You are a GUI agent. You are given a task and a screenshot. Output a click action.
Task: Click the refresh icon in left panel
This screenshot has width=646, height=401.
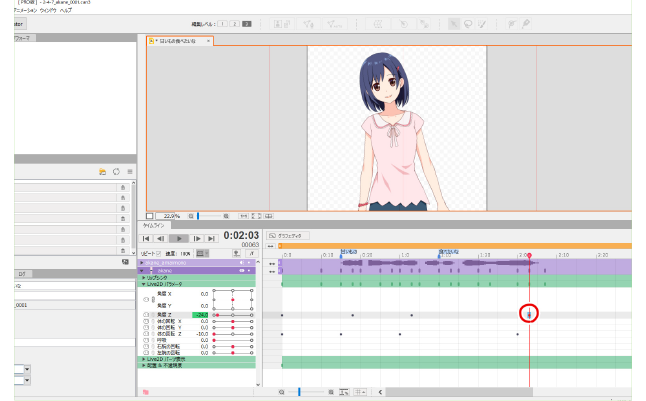click(116, 172)
